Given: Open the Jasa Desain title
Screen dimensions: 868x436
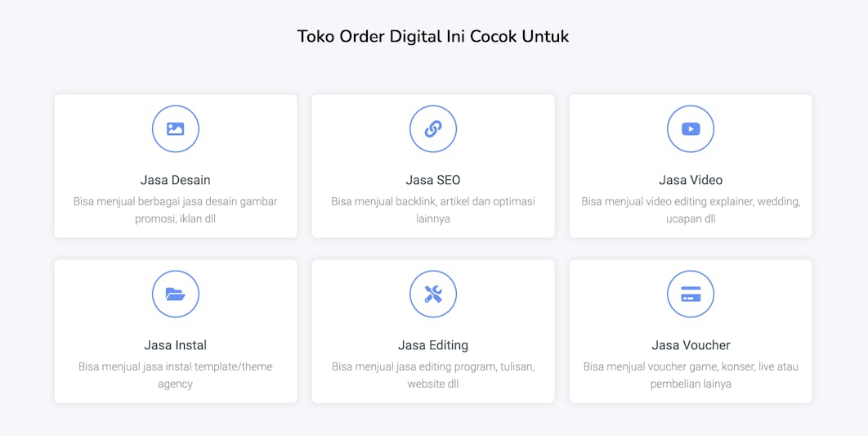Looking at the screenshot, I should coord(176,180).
